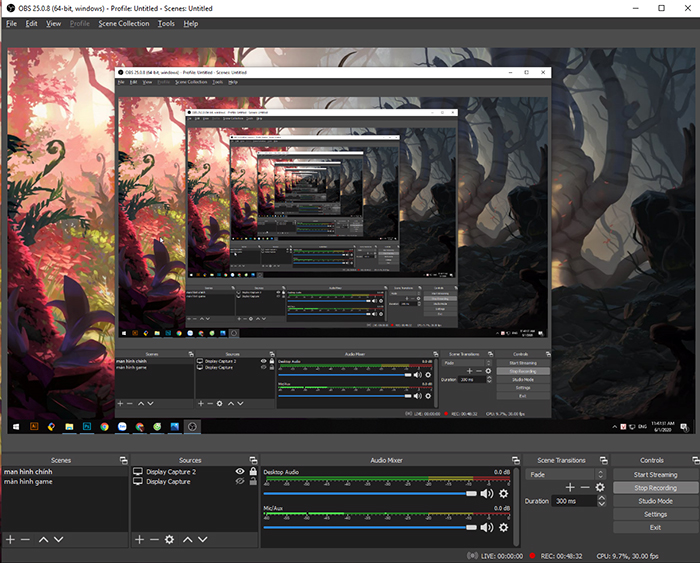Image resolution: width=700 pixels, height=563 pixels.
Task: Toggle lock on Display Capture 2 source
Action: [x=253, y=471]
